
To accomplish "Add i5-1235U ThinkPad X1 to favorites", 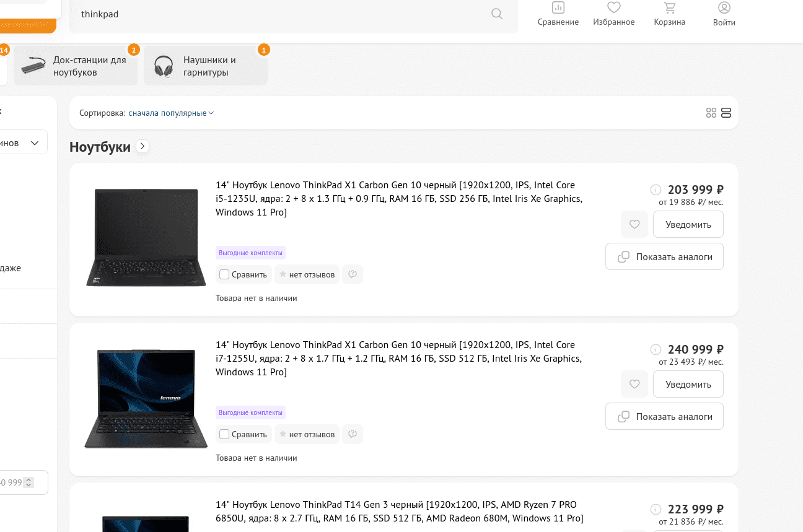I will (x=634, y=224).
